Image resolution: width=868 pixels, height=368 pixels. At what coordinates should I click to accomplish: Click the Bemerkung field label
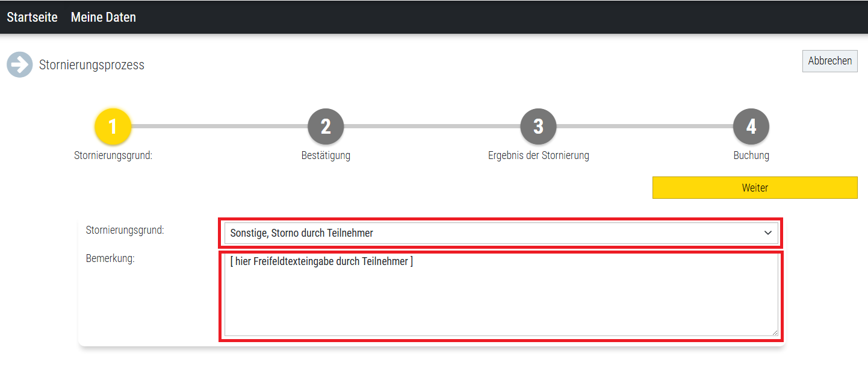[x=110, y=259]
